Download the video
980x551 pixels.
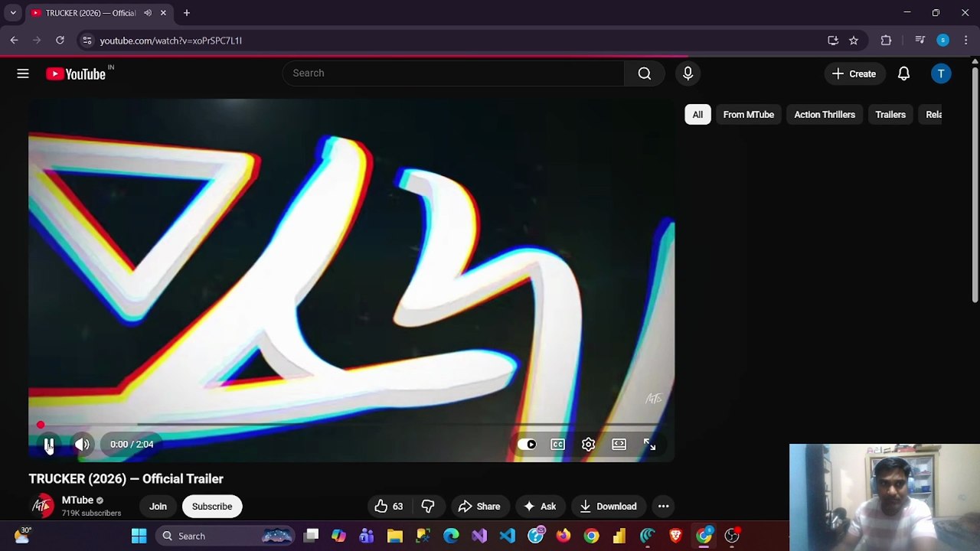pos(609,507)
